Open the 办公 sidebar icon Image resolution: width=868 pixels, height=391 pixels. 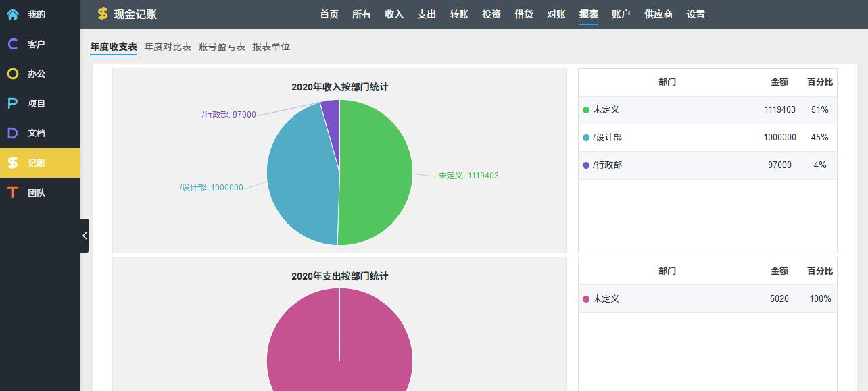(13, 74)
